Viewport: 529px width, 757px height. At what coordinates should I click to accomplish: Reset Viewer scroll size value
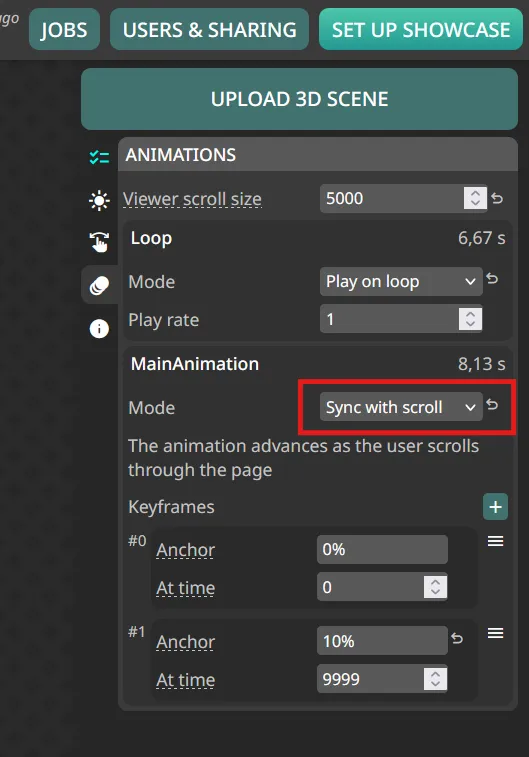click(497, 198)
